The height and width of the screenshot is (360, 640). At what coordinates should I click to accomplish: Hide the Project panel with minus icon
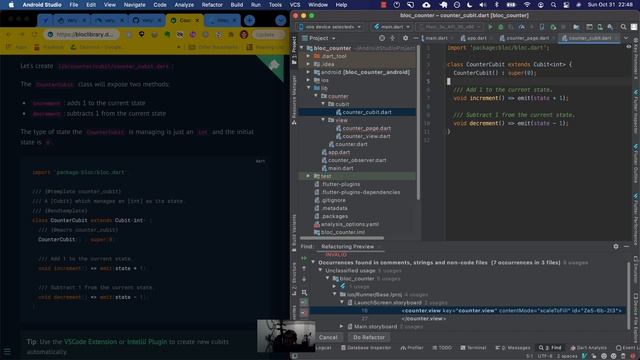click(415, 38)
